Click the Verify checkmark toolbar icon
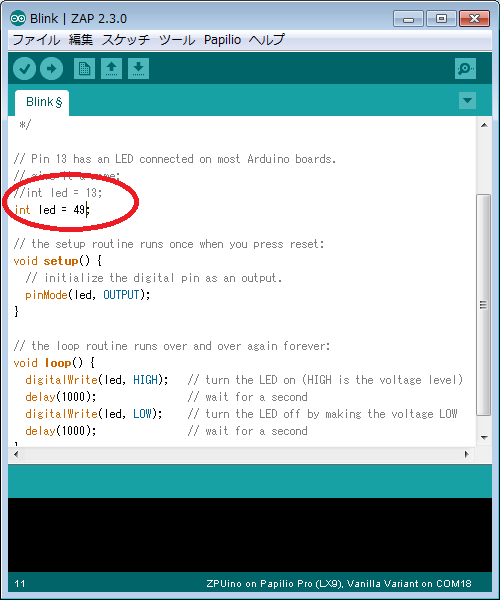 pyautogui.click(x=24, y=69)
